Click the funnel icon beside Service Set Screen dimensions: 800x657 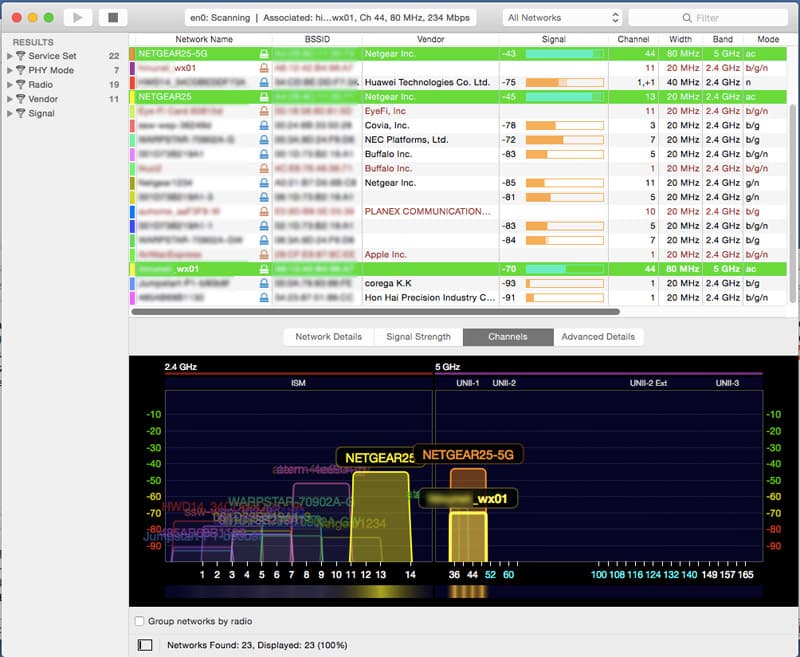20,56
